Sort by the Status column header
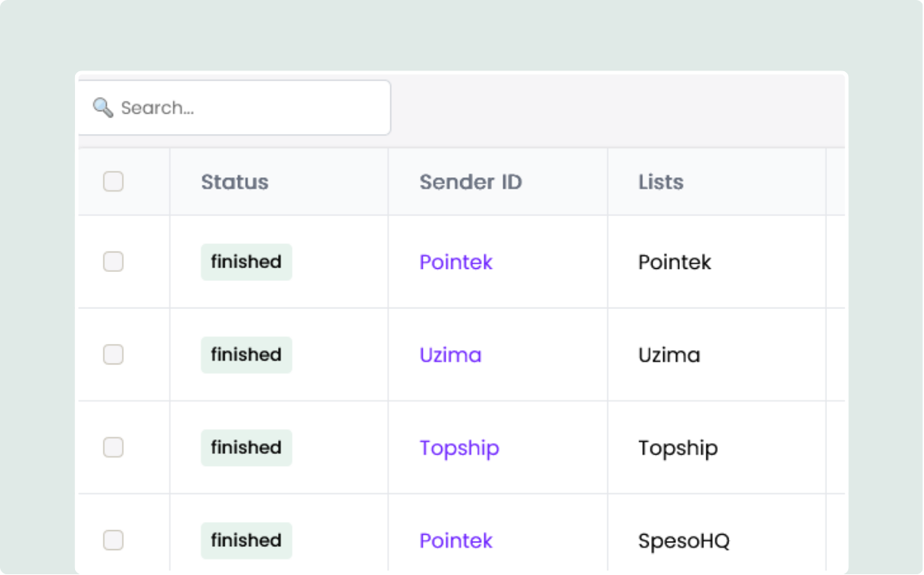 pyautogui.click(x=234, y=182)
